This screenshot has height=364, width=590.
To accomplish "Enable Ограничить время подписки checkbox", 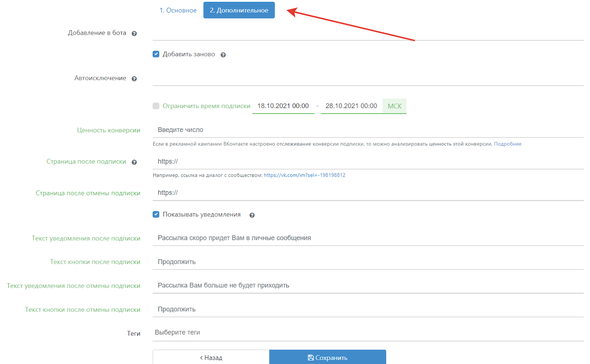I will point(156,106).
